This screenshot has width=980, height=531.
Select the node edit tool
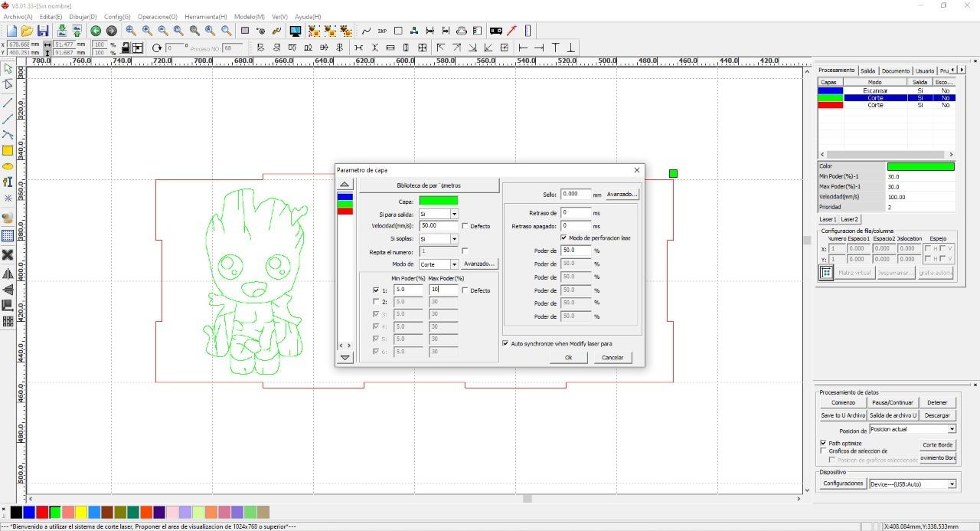coord(8,84)
